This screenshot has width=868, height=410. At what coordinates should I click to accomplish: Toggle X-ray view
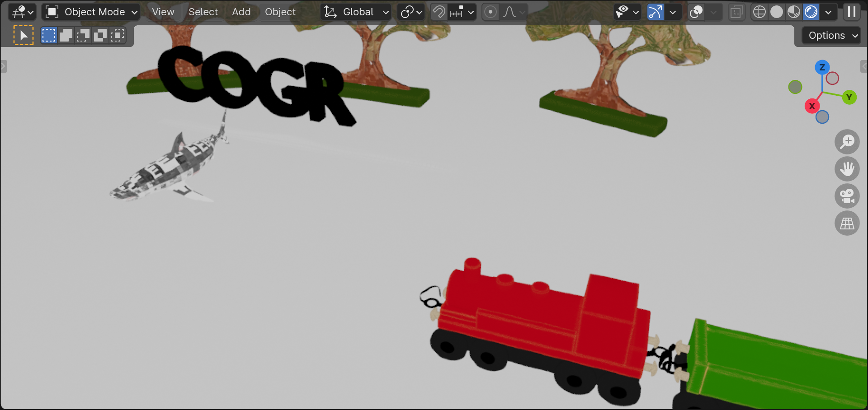click(736, 12)
